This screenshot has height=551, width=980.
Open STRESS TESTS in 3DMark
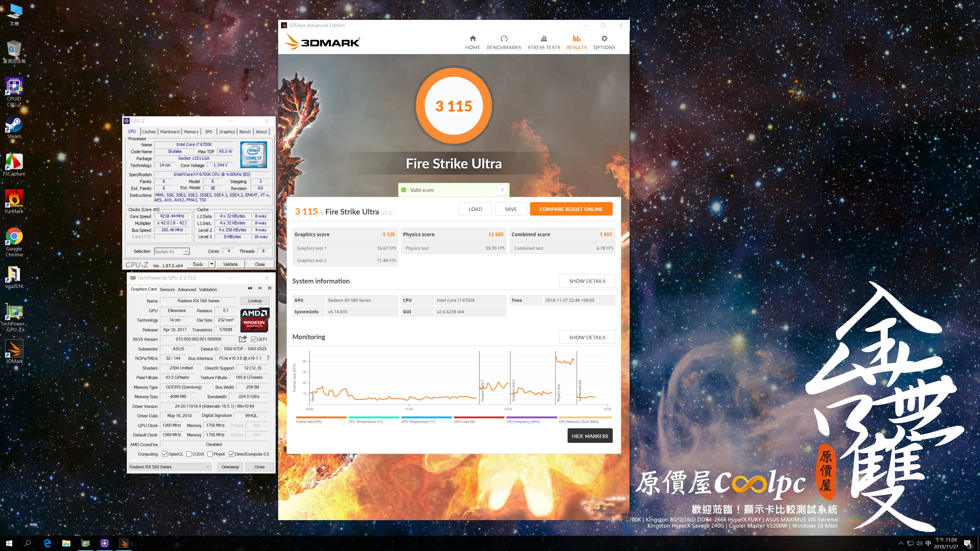(x=544, y=42)
